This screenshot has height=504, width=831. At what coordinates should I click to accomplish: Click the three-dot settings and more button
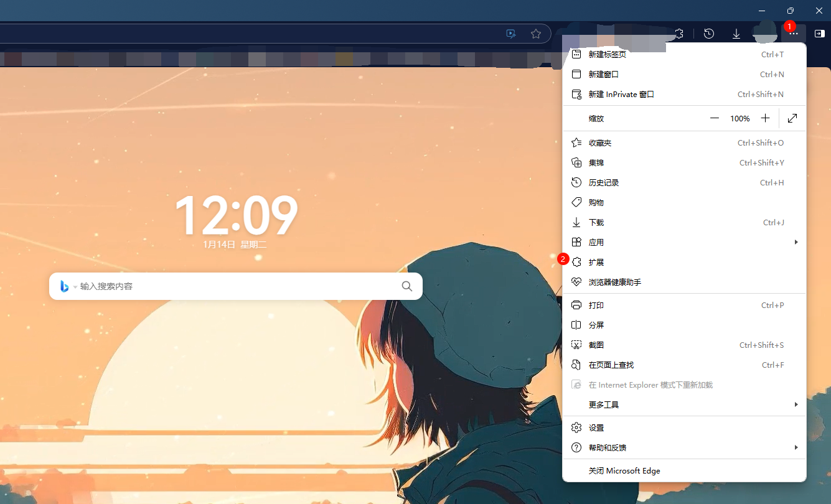pyautogui.click(x=793, y=34)
